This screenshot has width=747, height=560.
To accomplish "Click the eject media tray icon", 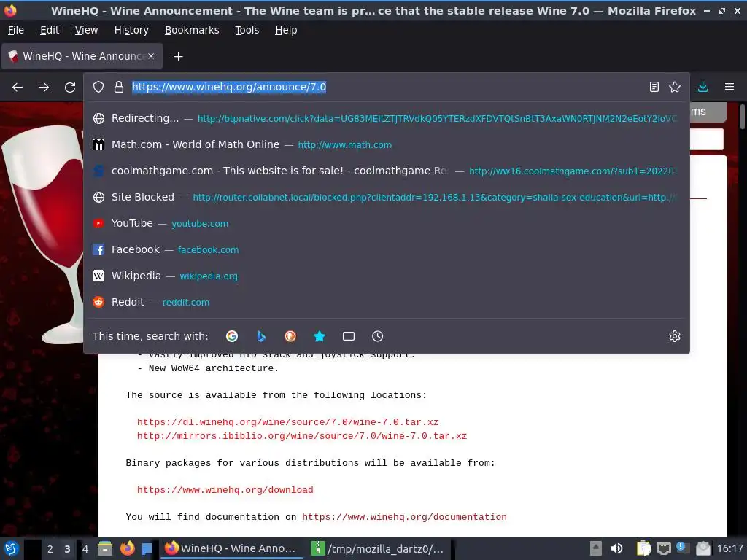I will point(595,548).
